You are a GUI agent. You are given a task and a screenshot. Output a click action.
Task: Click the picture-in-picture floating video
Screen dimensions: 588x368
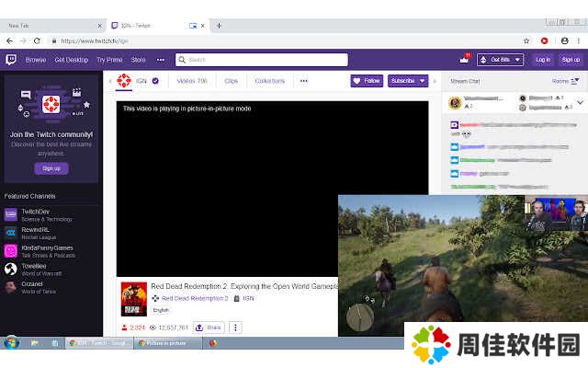(x=463, y=266)
